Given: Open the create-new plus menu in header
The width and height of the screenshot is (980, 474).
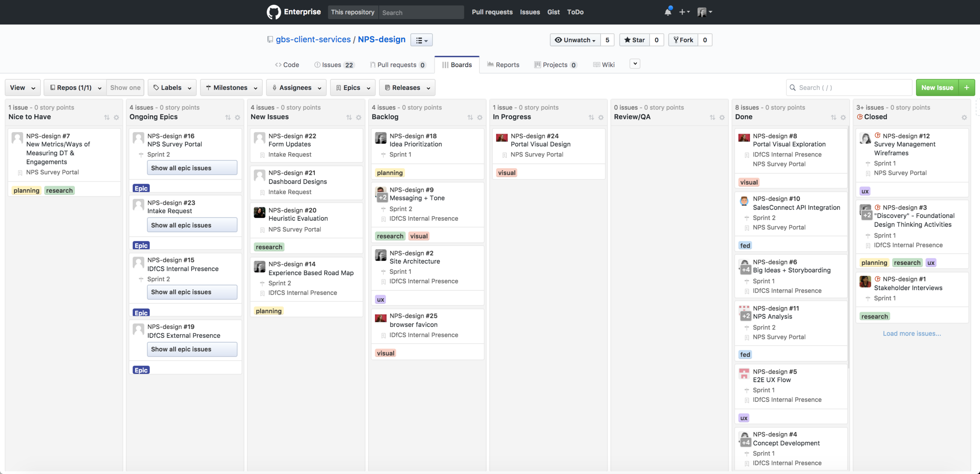Looking at the screenshot, I should pyautogui.click(x=684, y=12).
